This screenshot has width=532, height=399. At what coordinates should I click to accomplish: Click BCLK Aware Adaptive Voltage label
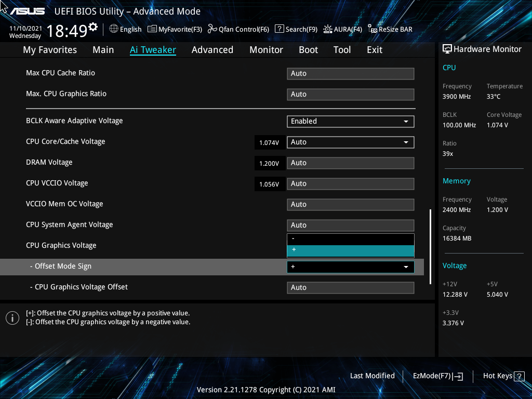pyautogui.click(x=74, y=121)
